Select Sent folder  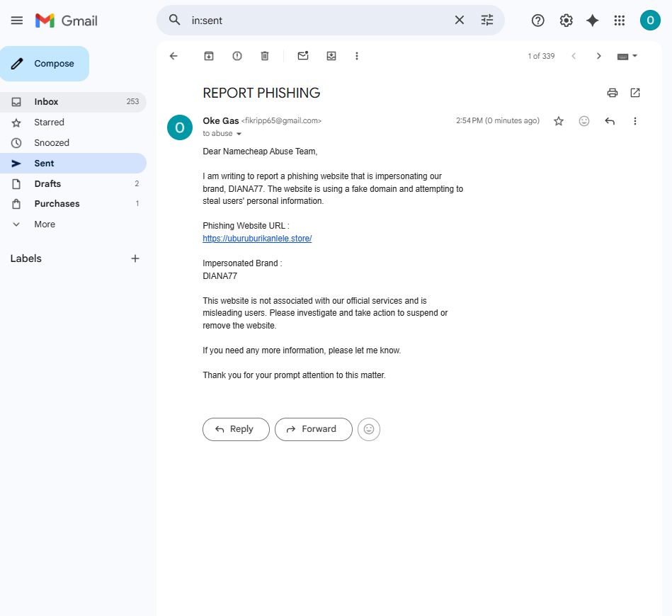tap(73, 164)
